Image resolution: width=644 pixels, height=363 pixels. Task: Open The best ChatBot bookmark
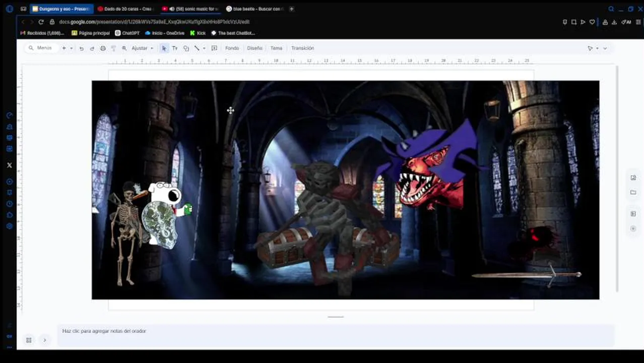pyautogui.click(x=233, y=33)
